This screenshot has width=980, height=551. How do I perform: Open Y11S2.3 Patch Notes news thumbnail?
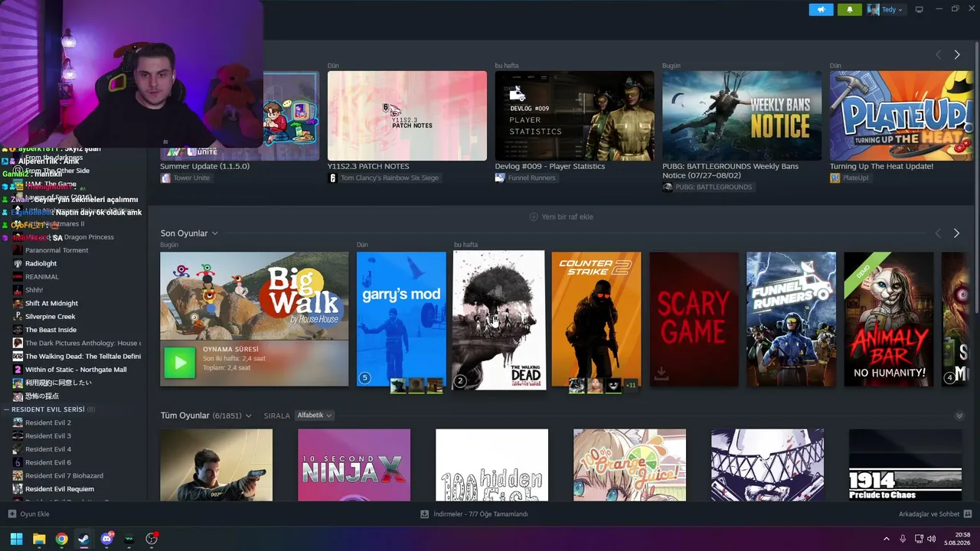pos(407,116)
